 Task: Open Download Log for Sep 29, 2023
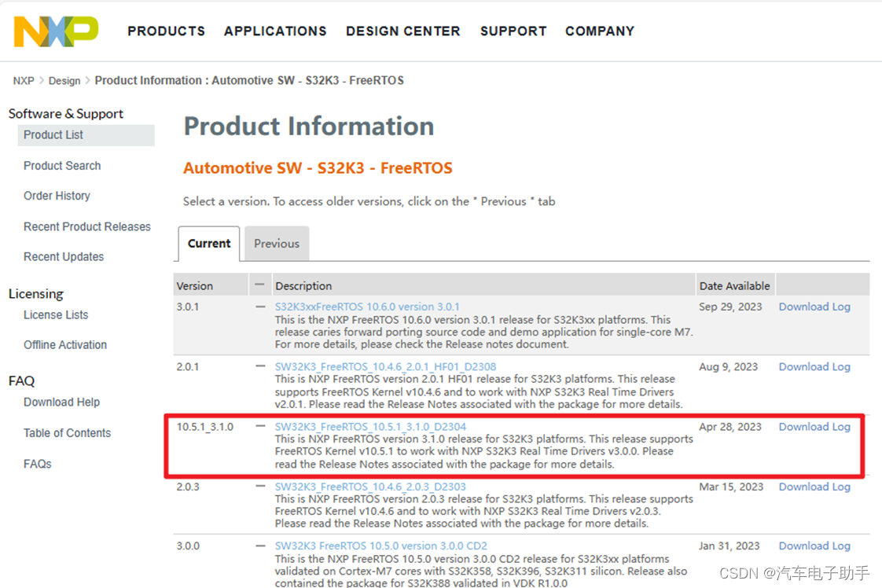pyautogui.click(x=814, y=307)
